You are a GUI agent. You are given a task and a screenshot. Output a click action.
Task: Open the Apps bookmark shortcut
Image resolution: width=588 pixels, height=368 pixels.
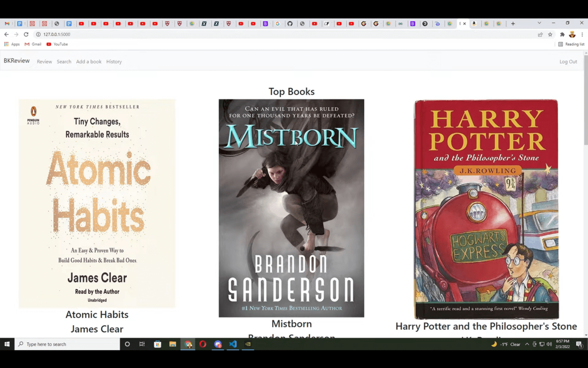[x=12, y=44]
